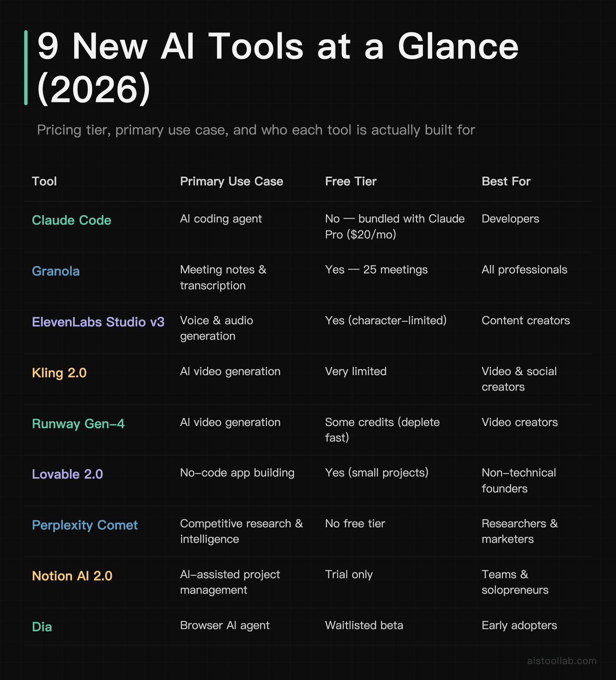This screenshot has width=616, height=680.
Task: Select the "Perplexity Comet" tool name
Action: (x=85, y=525)
